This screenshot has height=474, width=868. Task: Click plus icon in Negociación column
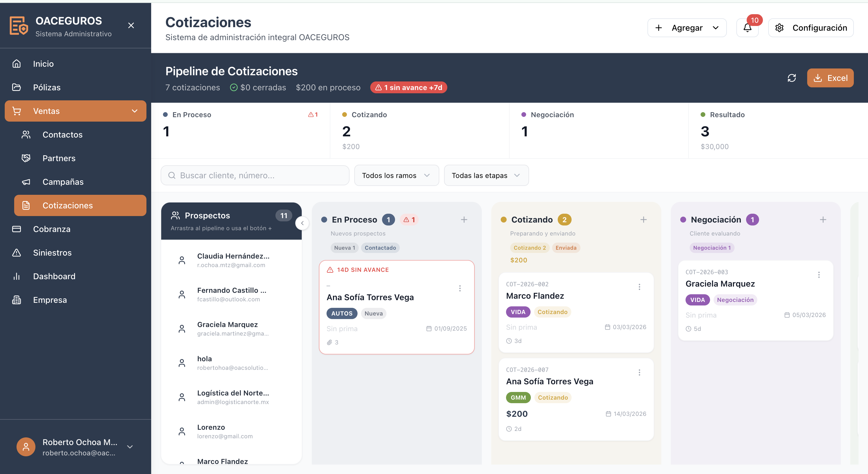coord(823,220)
